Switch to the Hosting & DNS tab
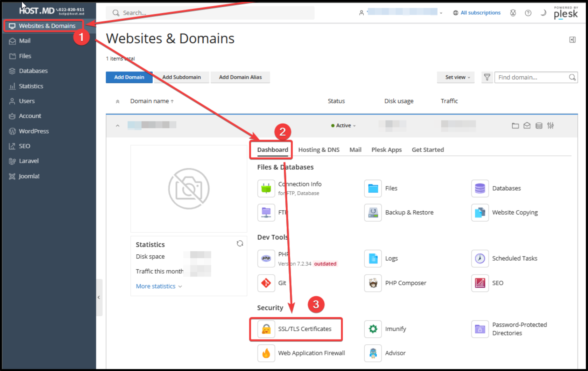This screenshot has height=371, width=588. click(x=319, y=150)
